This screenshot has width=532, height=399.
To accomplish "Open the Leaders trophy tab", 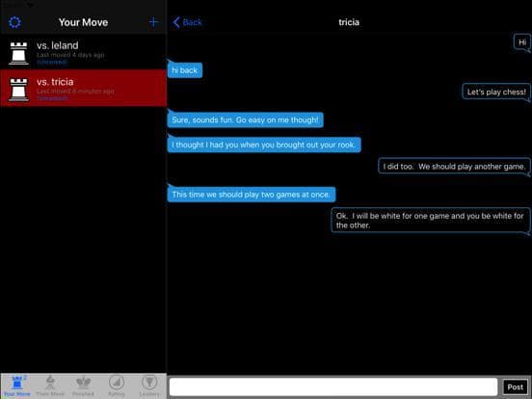I will coord(149,386).
